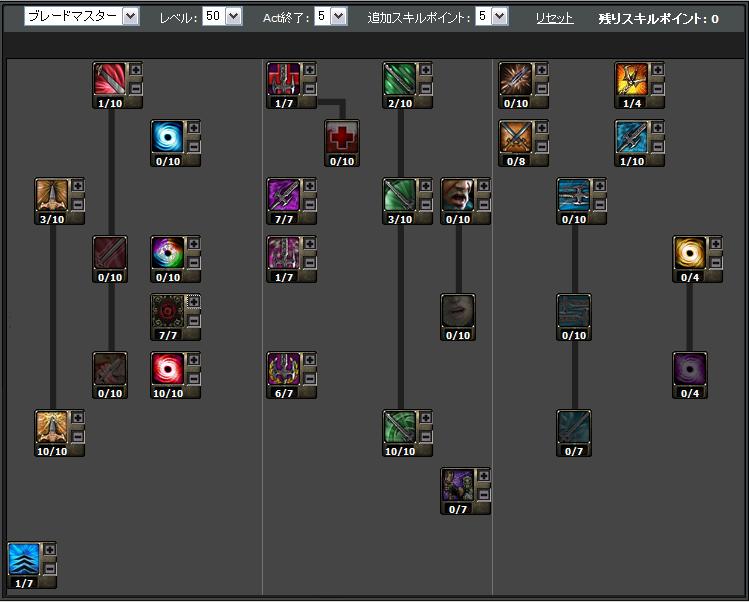Viewport: 749px width, 602px height.
Task: Add a point to the blue vortex skill
Action: (193, 128)
